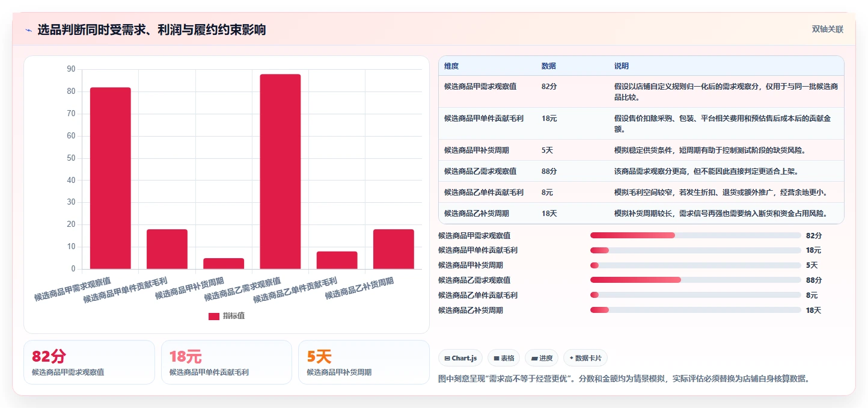Select the Chart.js chip
This screenshot has height=408, width=868.
click(460, 358)
